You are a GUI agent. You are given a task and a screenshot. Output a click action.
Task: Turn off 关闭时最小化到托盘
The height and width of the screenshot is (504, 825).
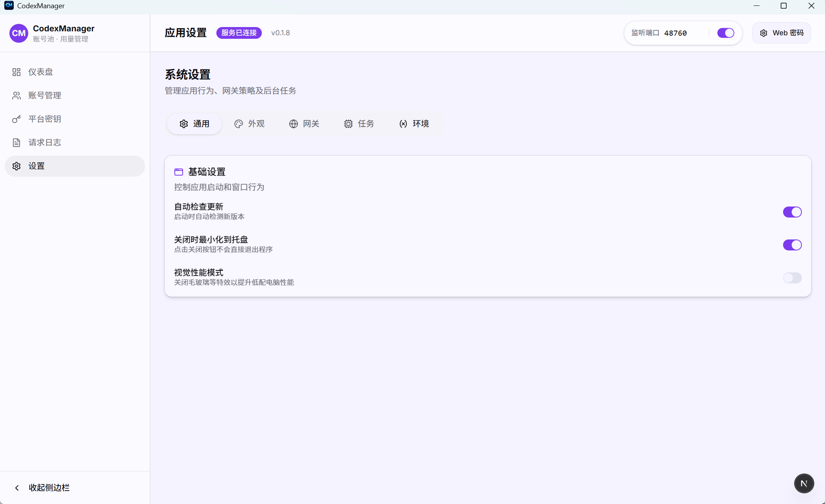coord(792,245)
